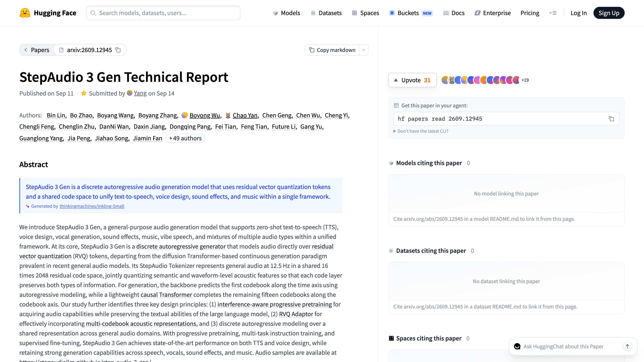Copy the arxiv ID with copy icon
644x362 pixels.
118,50
